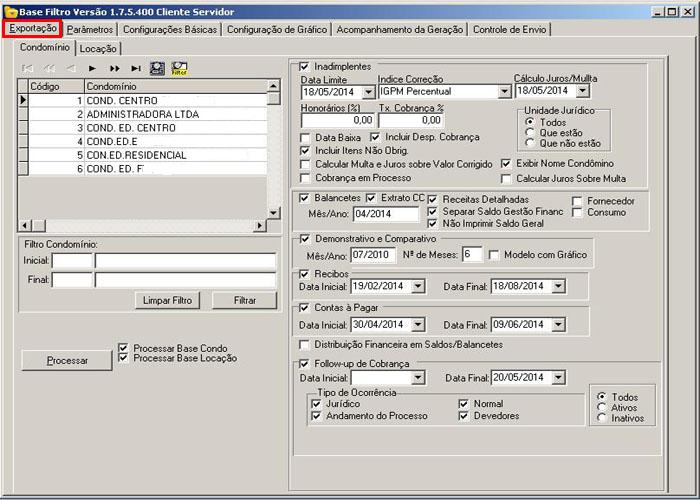Click the search icon beside the Filter icon
This screenshot has height=500, width=700.
tap(157, 68)
